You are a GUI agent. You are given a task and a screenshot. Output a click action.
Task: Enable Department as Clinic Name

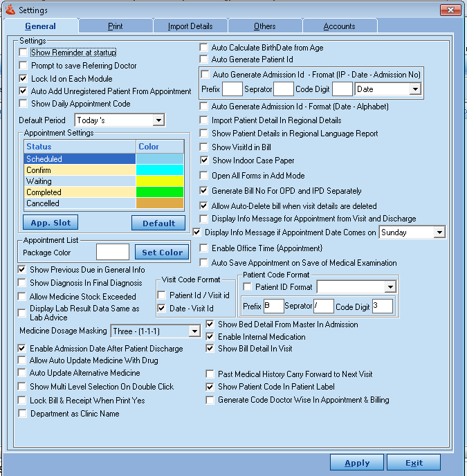pyautogui.click(x=24, y=414)
